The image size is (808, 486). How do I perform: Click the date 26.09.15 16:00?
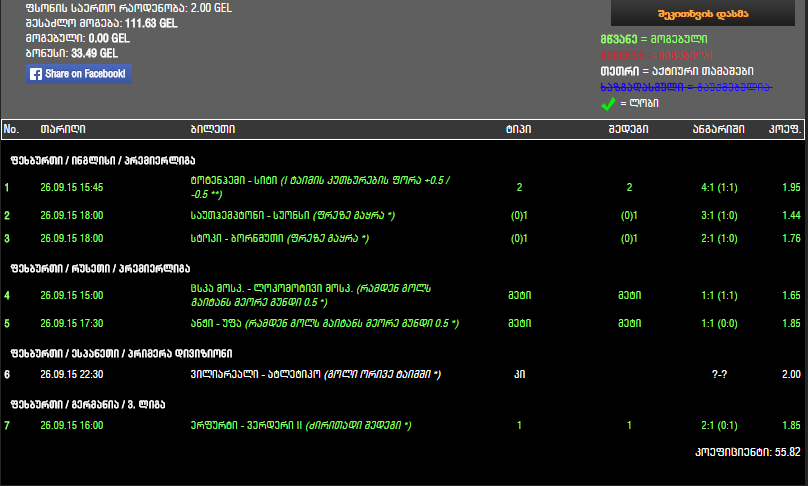[72, 425]
